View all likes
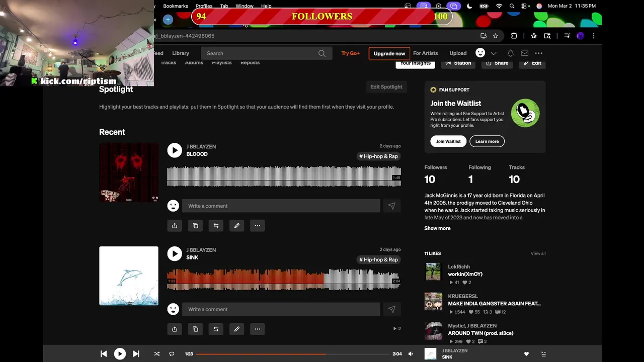This screenshot has width=644, height=362. pos(538,253)
